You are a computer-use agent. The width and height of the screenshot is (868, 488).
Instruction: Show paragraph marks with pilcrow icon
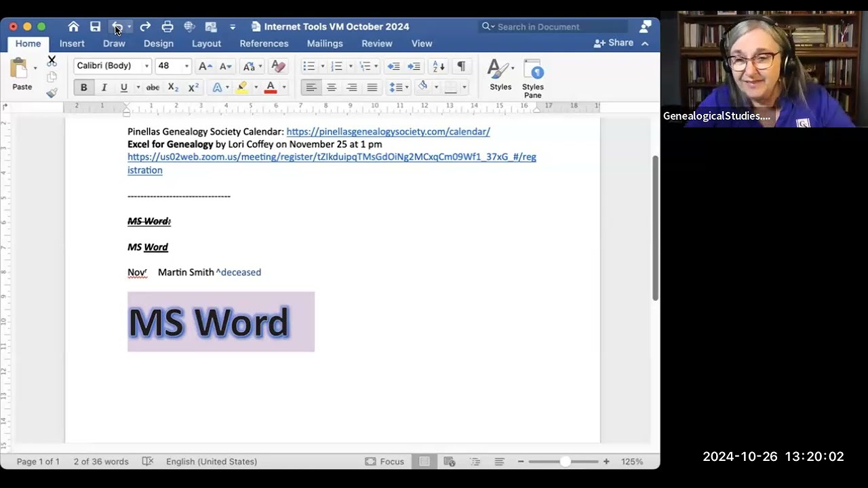point(461,66)
